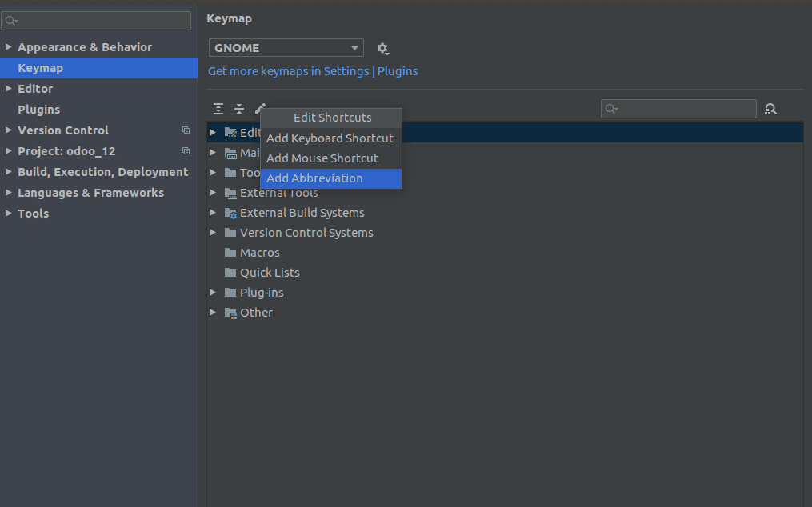This screenshot has height=507, width=812.
Task: Click the Other folder icon
Action: (230, 313)
